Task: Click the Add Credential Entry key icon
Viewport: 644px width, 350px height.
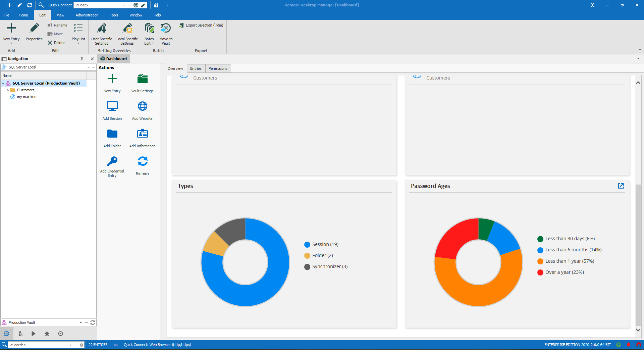Action: [112, 161]
